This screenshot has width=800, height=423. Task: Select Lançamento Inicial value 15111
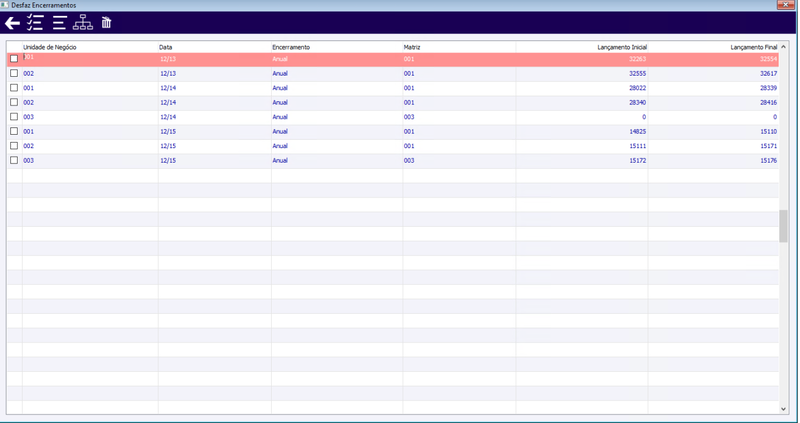[x=637, y=146]
